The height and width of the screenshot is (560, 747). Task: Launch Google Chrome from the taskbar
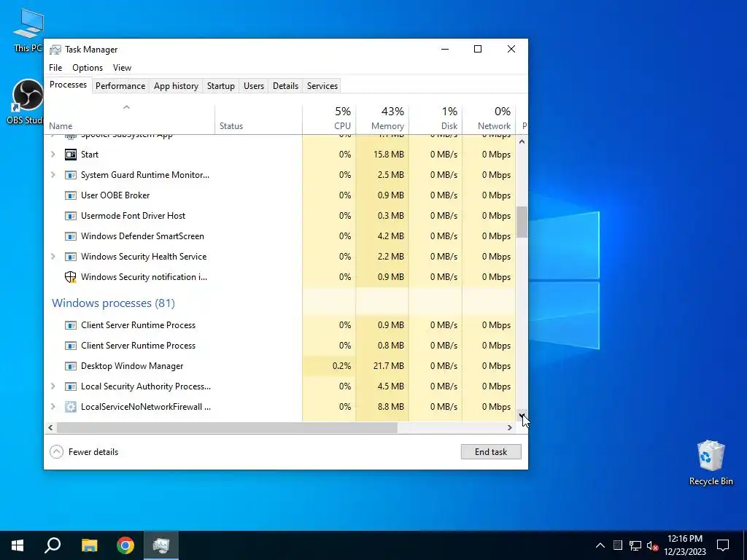click(x=125, y=545)
